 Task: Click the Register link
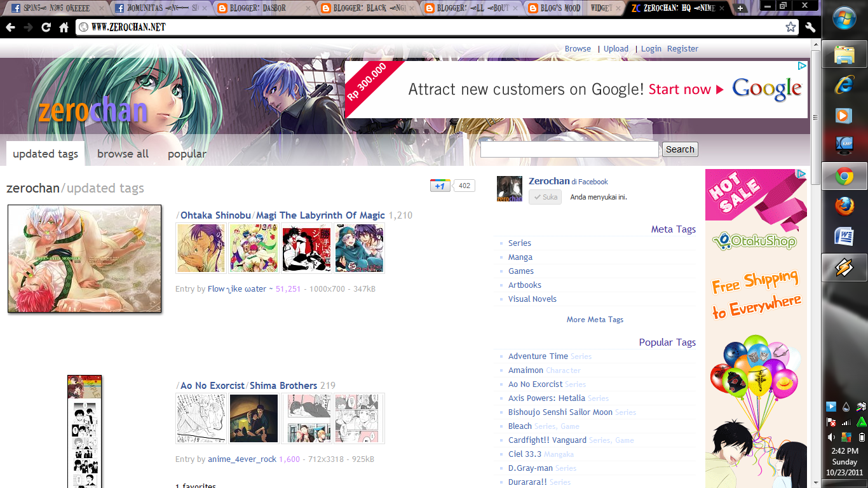(682, 49)
